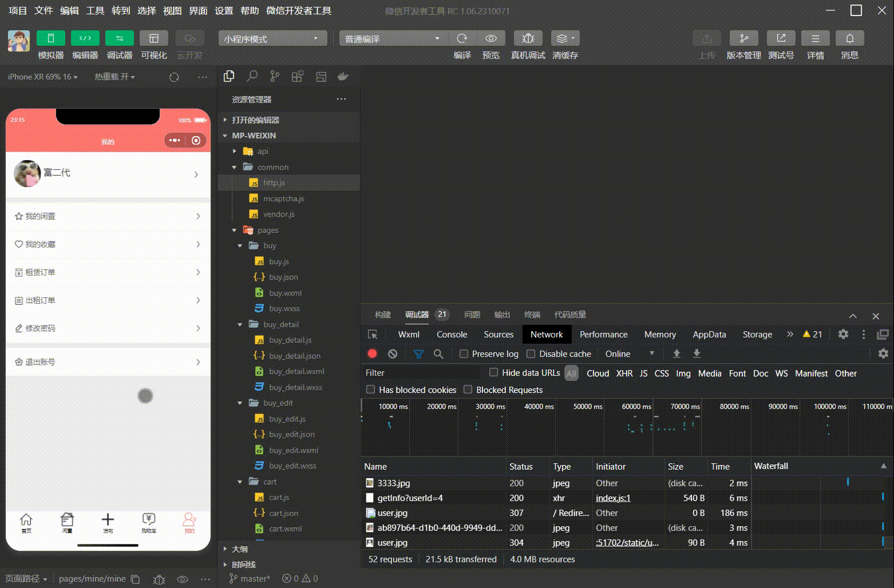This screenshot has height=588, width=894.
Task: Tap 修改密码 in simulator
Action: pyautogui.click(x=108, y=328)
